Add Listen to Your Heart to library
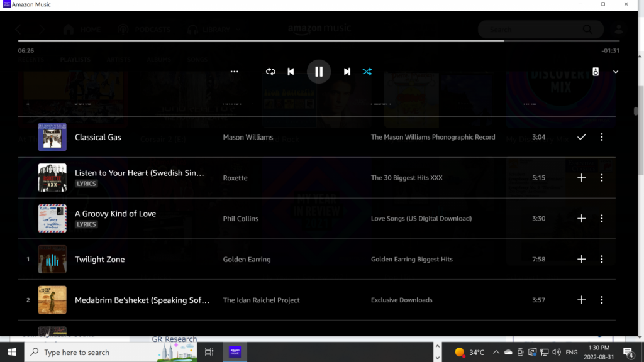Viewport: 644px width, 362px height. (581, 178)
